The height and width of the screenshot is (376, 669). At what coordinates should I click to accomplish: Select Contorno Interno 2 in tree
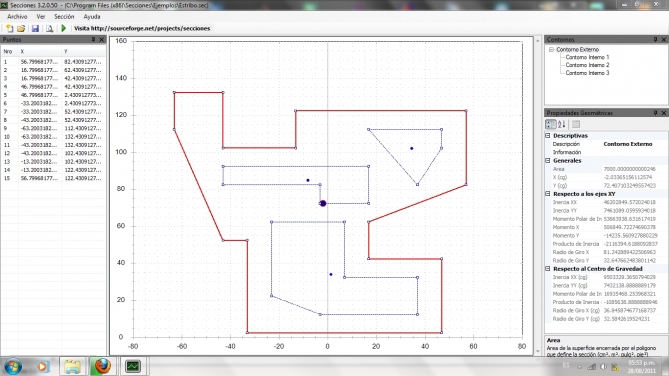[x=587, y=65]
